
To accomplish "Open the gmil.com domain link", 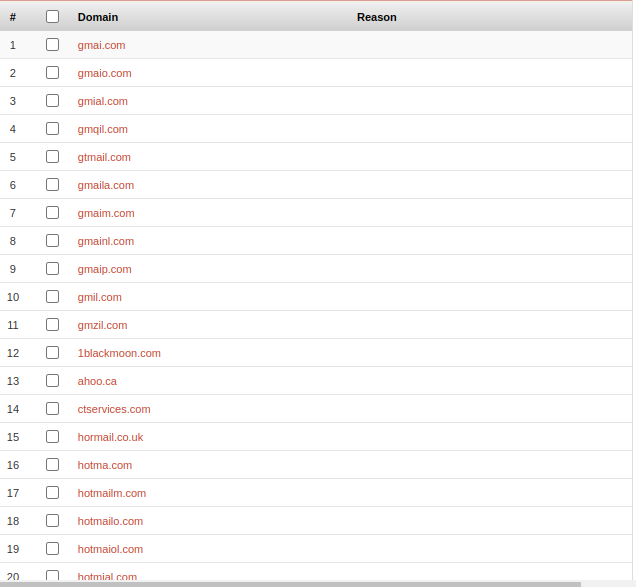I will pyautogui.click(x=99, y=297).
